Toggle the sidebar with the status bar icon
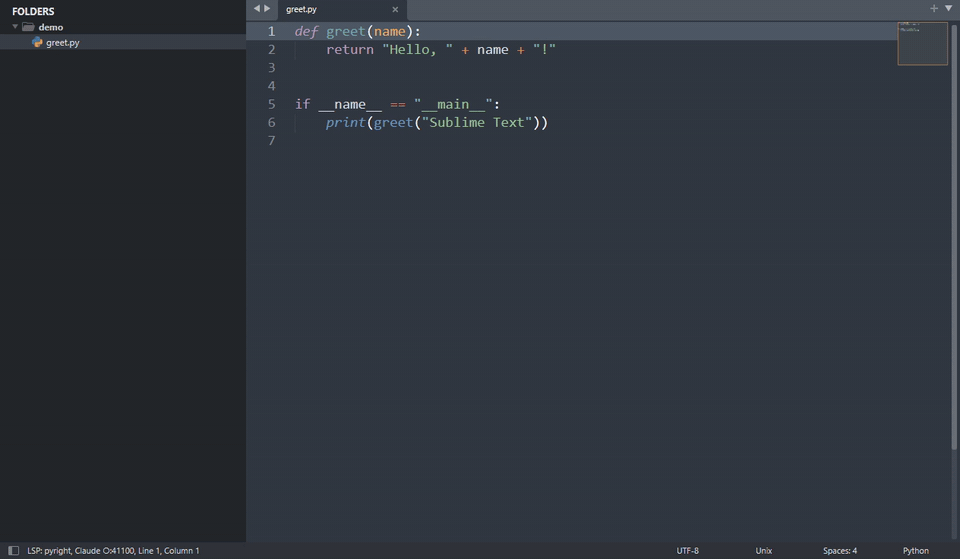The width and height of the screenshot is (960, 559). (13, 550)
